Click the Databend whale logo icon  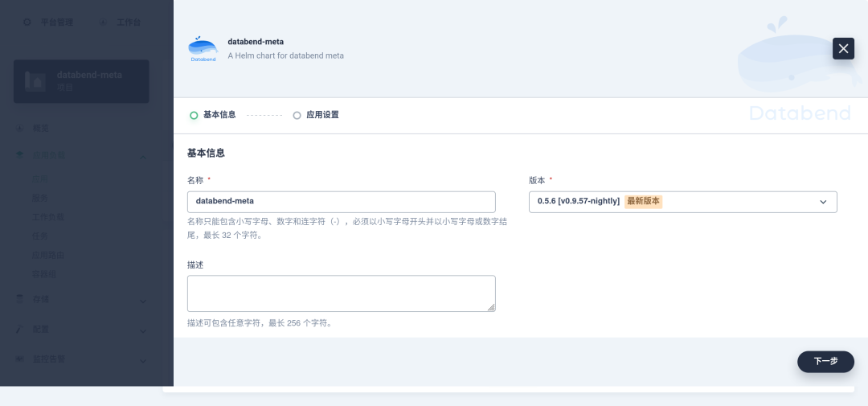203,48
